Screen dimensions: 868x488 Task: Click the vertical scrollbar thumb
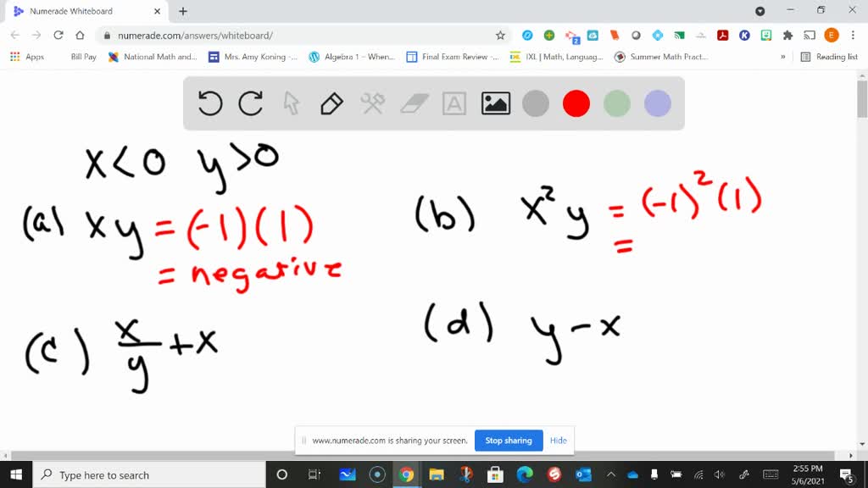[862, 99]
